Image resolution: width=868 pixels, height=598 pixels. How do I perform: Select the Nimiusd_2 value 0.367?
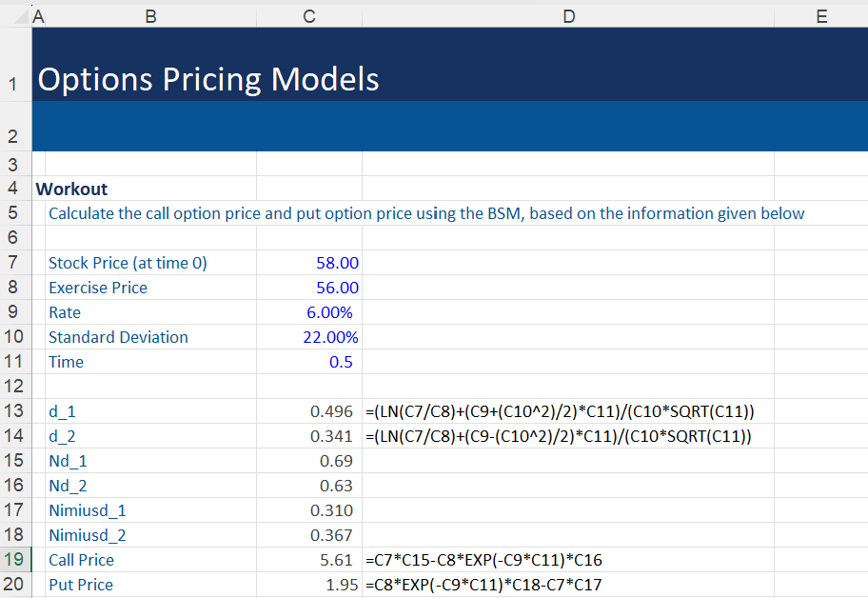coord(308,535)
